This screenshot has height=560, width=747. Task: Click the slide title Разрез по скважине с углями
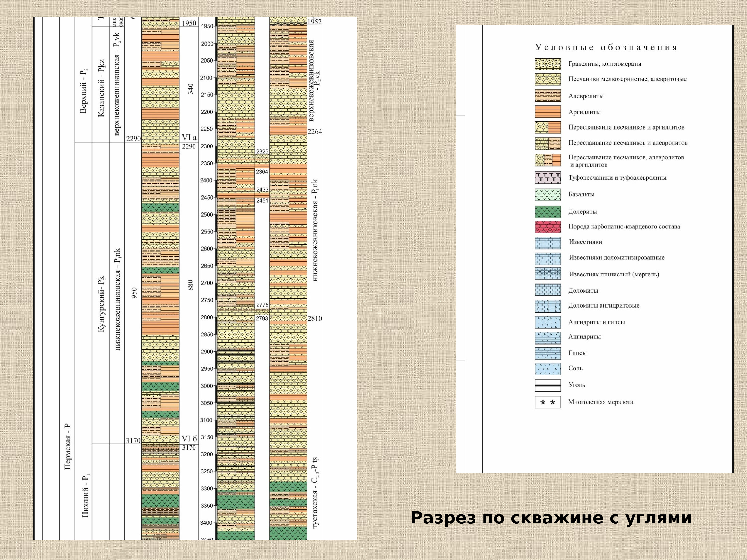point(551,518)
